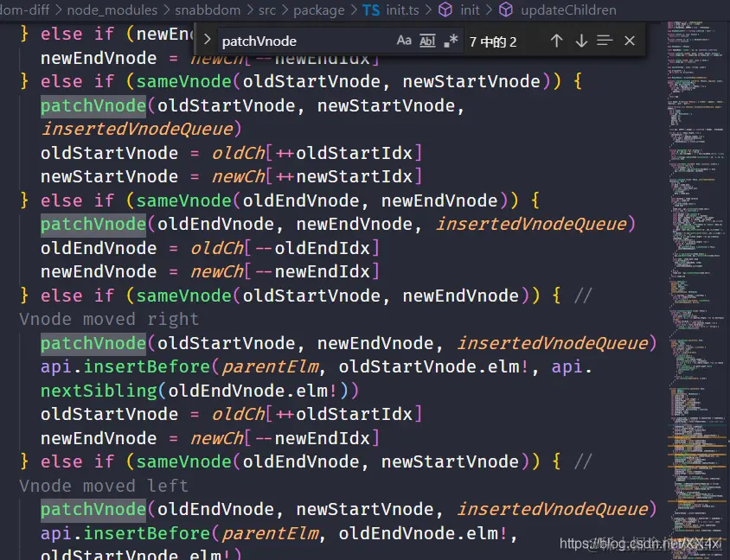Toggle Find in Selection icon

pos(605,41)
